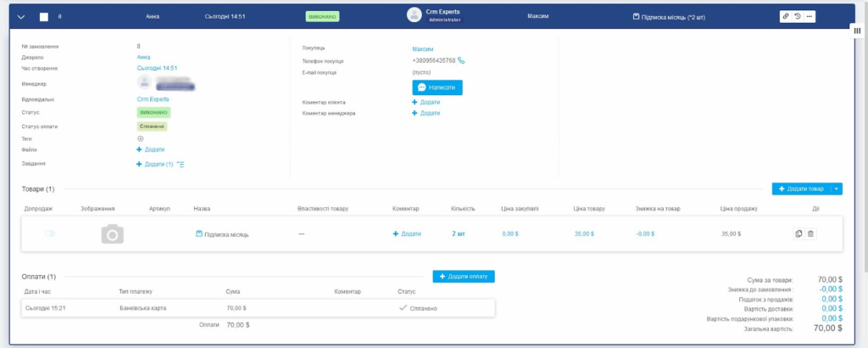The height and width of the screenshot is (348, 868).
Task: Click the phone call icon beside buyer number
Action: [461, 60]
